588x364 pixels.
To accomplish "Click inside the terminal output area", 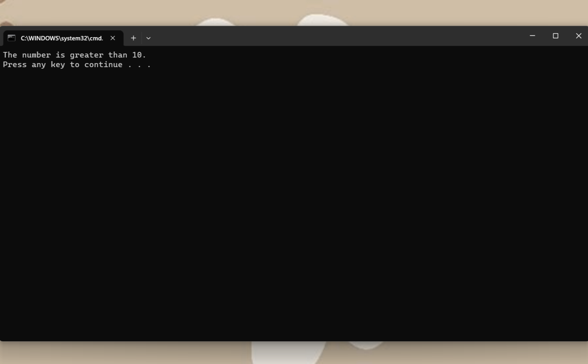I will click(279, 180).
